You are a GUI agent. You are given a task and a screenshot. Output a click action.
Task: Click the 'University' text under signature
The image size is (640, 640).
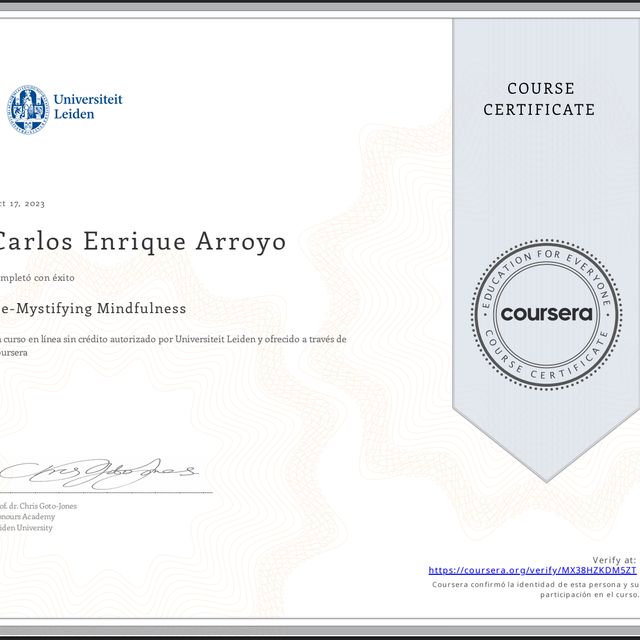coord(35,528)
